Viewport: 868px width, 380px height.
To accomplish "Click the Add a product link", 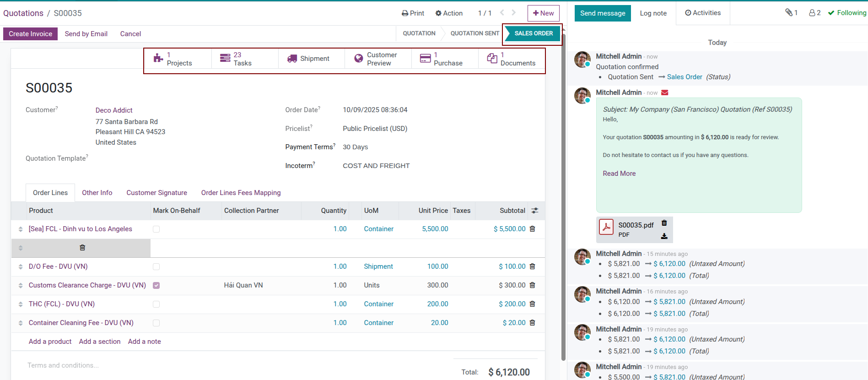I will point(50,342).
